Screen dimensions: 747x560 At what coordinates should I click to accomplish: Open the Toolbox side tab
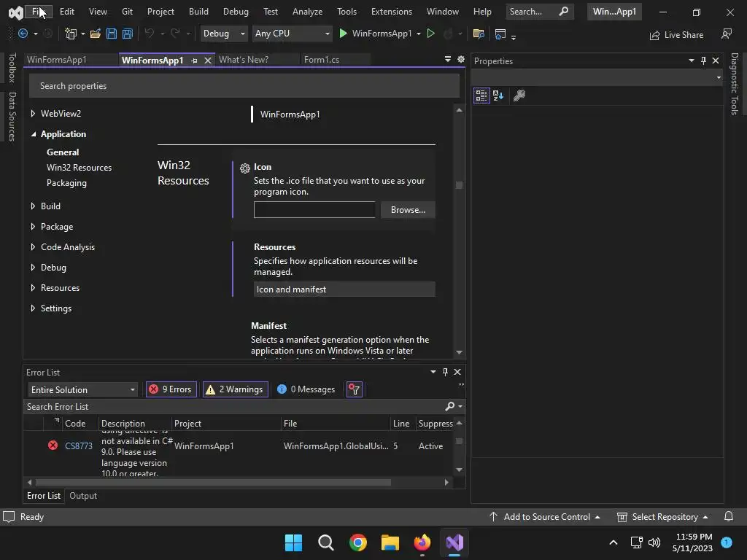[12, 68]
